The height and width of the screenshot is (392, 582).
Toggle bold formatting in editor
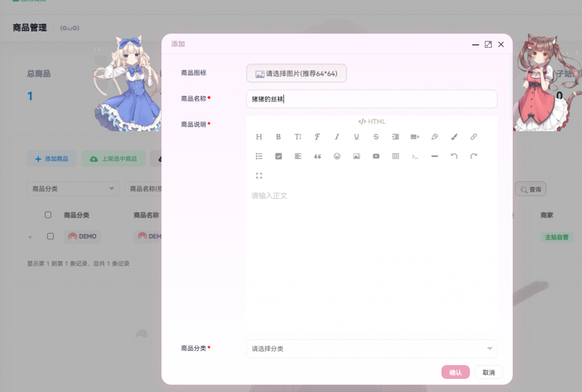pos(278,137)
